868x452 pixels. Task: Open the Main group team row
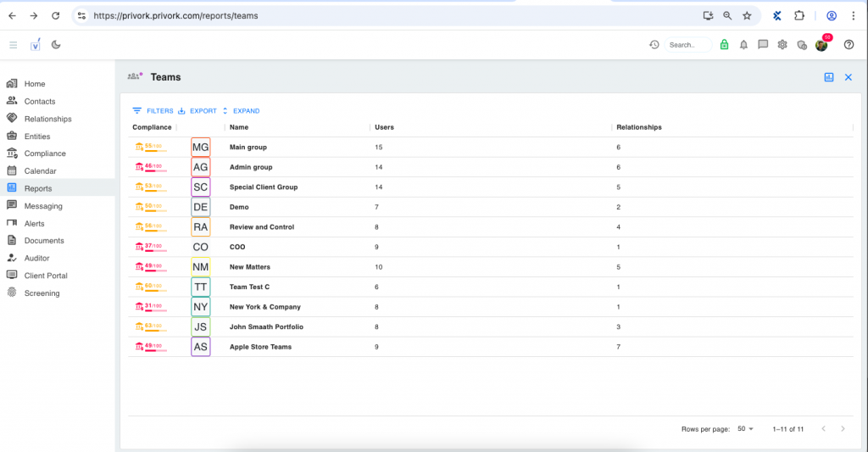click(248, 148)
